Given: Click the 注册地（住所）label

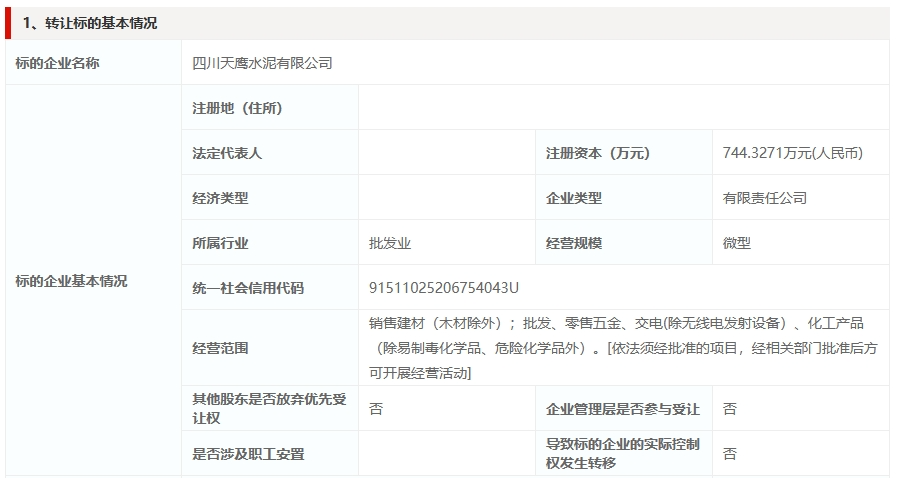Looking at the screenshot, I should pos(237,108).
